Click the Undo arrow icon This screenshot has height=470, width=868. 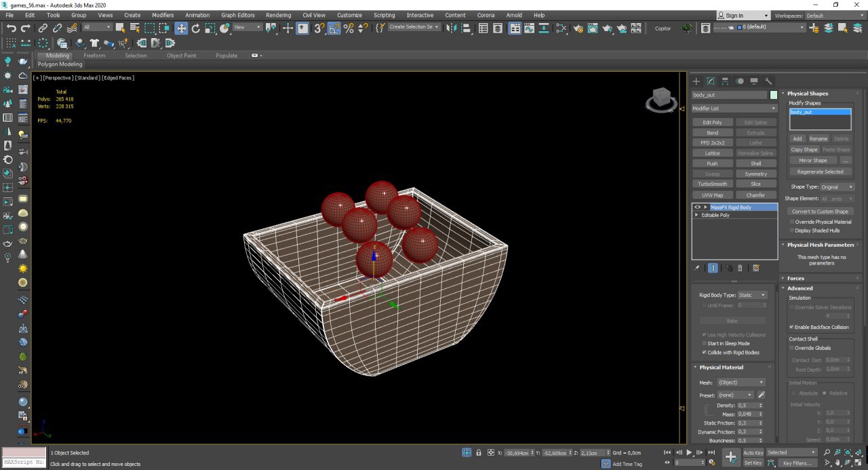(12, 28)
